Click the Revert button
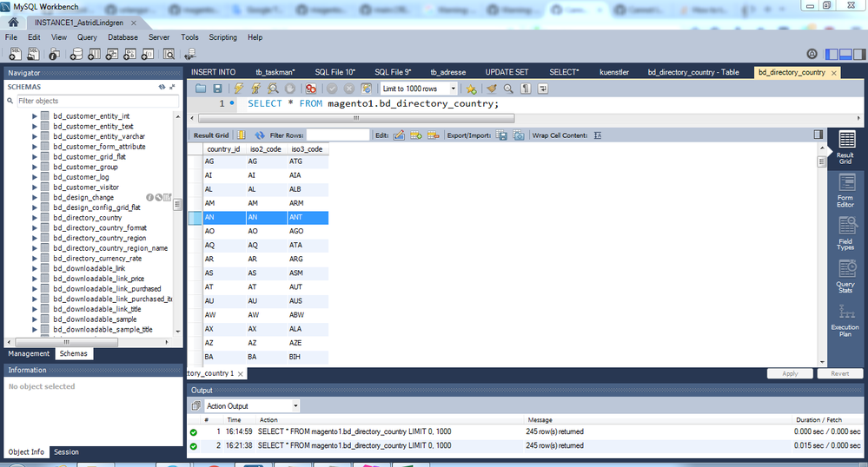This screenshot has height=467, width=868. point(840,373)
